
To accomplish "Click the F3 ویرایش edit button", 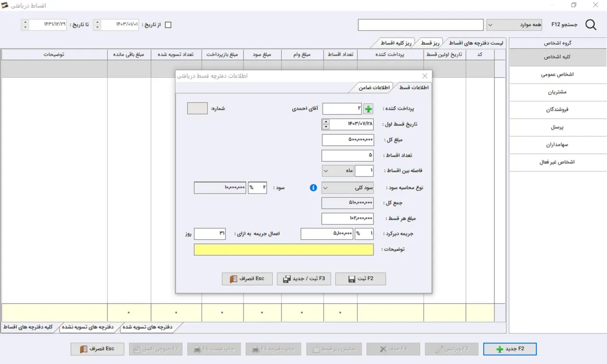I will pos(451,349).
